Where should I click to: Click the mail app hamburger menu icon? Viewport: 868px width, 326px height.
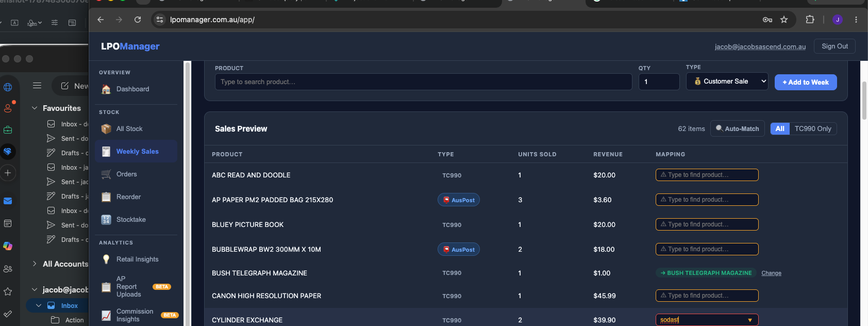[37, 86]
